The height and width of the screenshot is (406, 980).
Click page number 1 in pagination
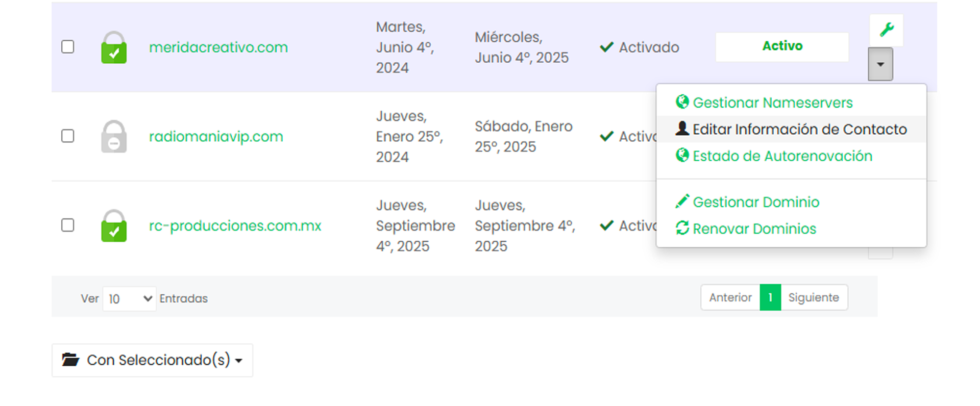pos(770,297)
